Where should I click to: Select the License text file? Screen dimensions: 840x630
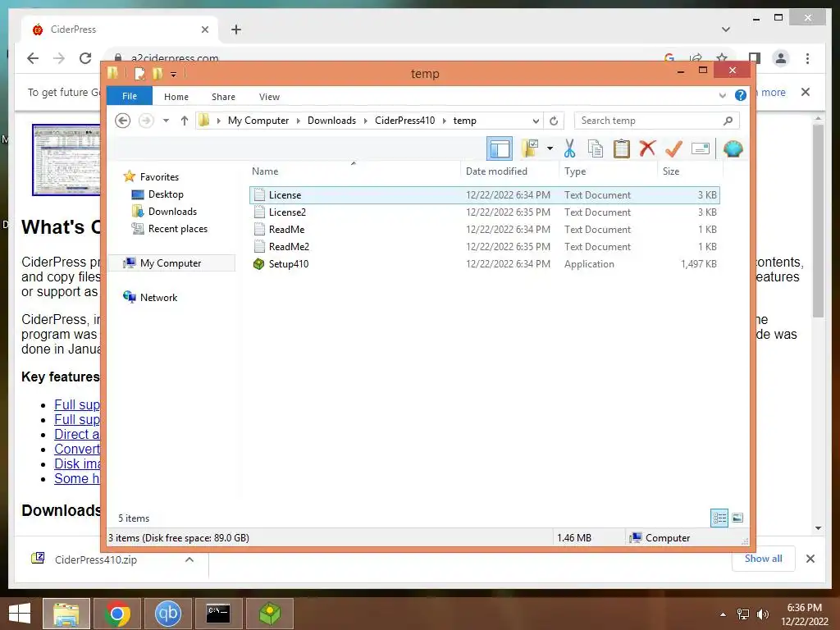click(484, 195)
